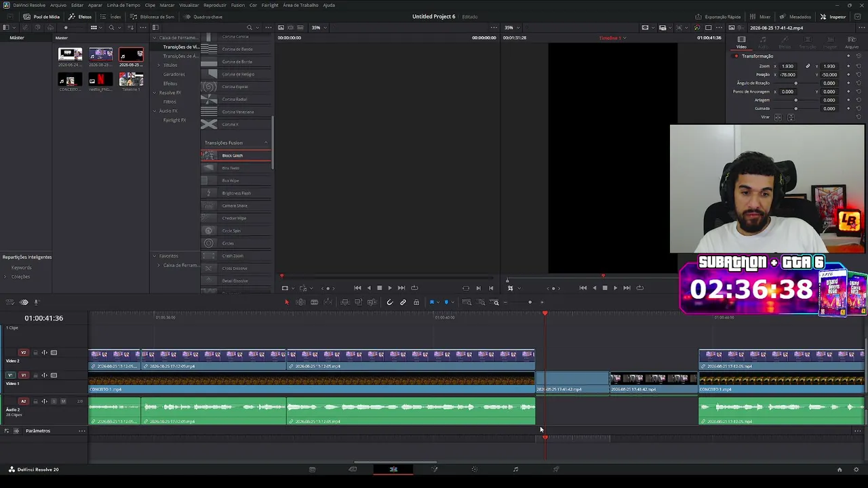Toggle auto-select on Video 2 track
868x488 pixels.
point(44,352)
